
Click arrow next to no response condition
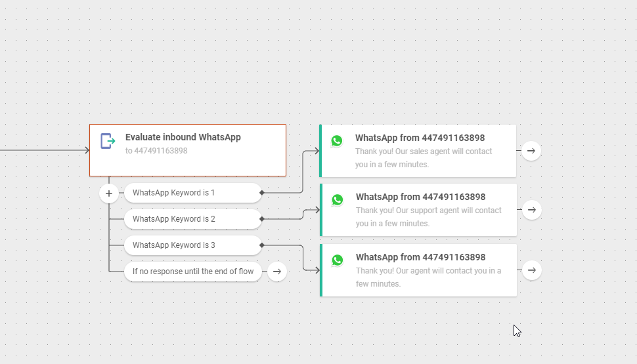pyautogui.click(x=277, y=271)
